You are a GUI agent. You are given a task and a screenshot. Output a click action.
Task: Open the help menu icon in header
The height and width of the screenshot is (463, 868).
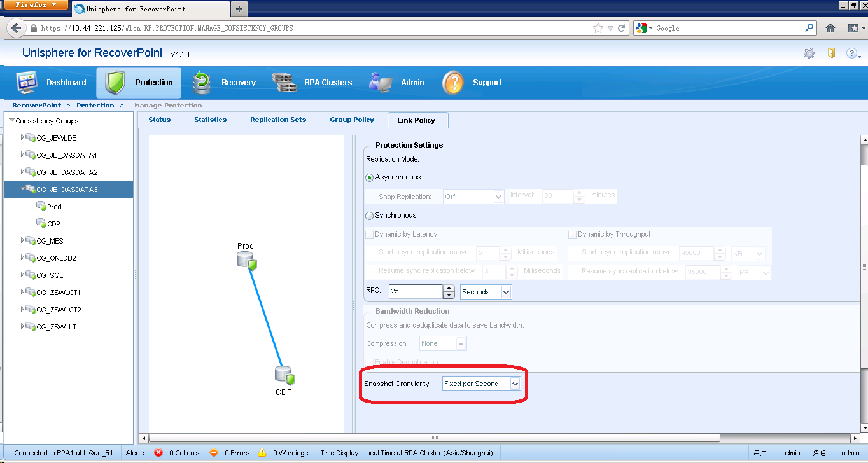coord(853,53)
